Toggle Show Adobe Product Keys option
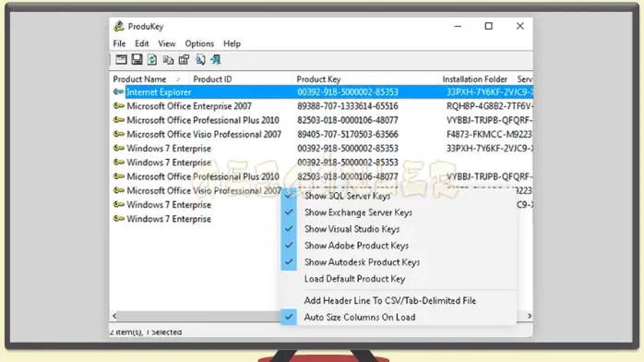The width and height of the screenshot is (644, 362). tap(356, 246)
